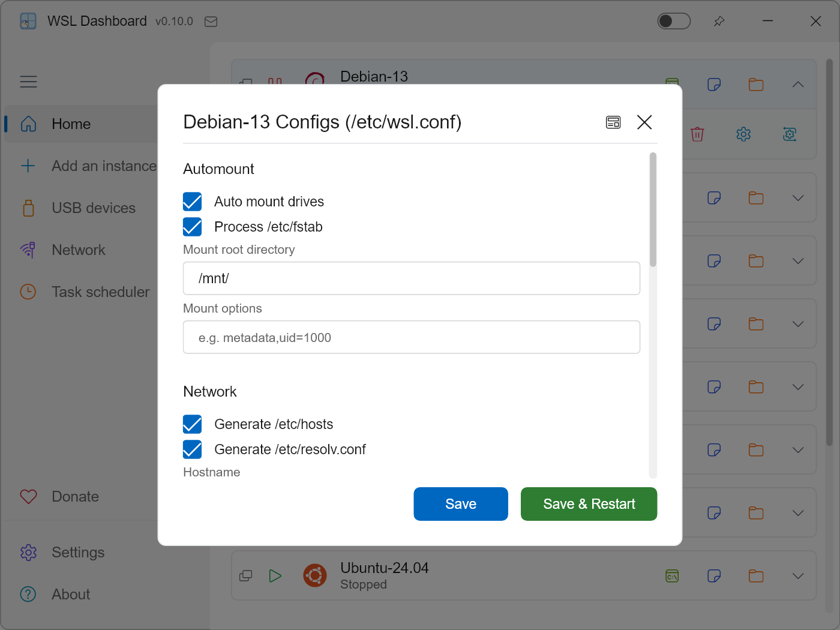Click the blue Save button

(461, 504)
